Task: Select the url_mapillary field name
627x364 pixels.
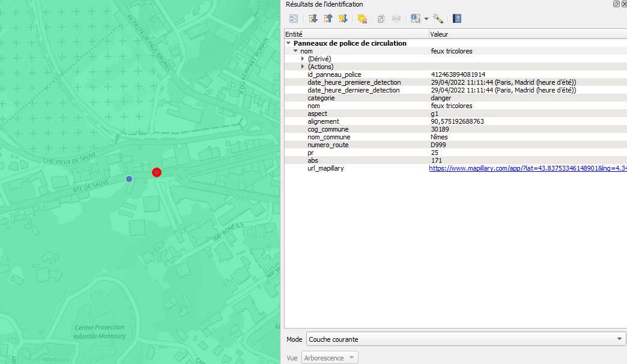Action: click(326, 168)
